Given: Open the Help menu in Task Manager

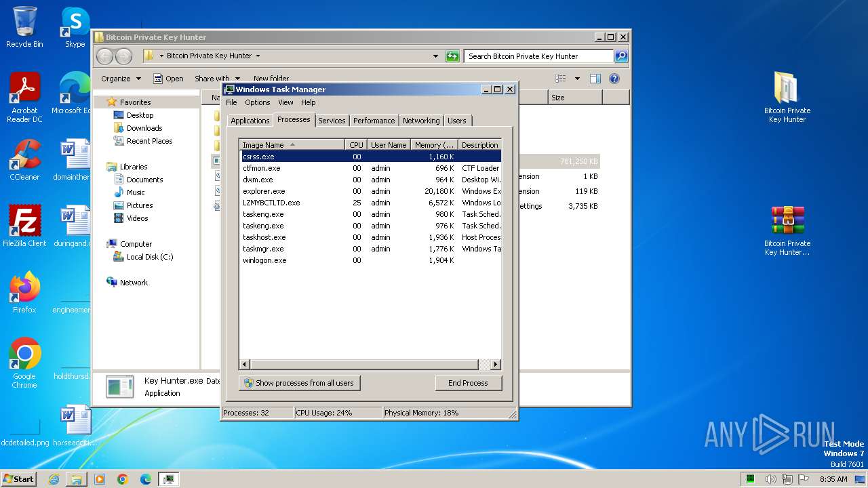Looking at the screenshot, I should 309,102.
